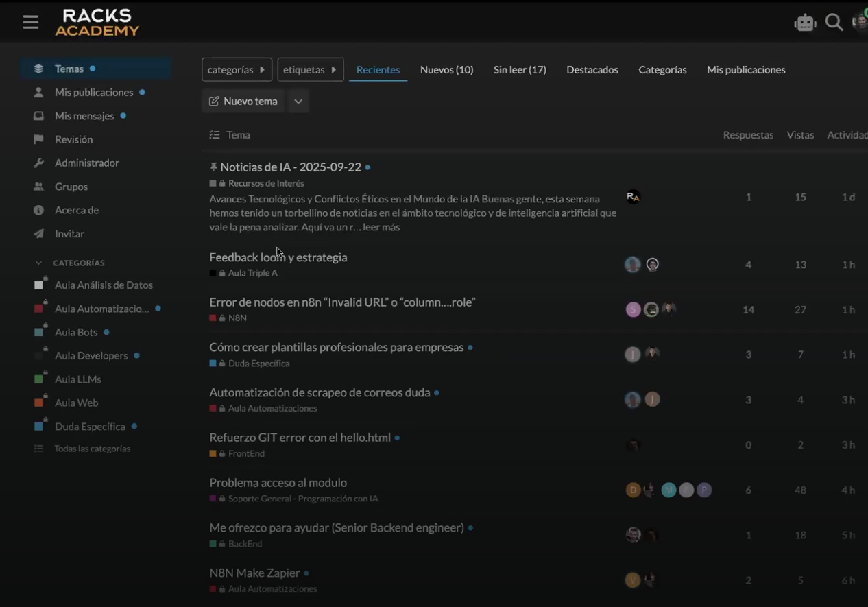868x607 pixels.
Task: Click the Racks Academy logo
Action: 97,23
